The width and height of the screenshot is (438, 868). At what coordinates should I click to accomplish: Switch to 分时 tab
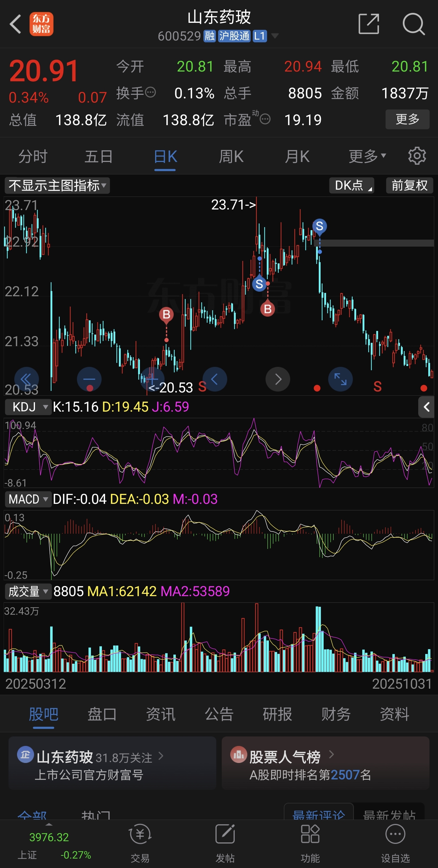[x=33, y=156]
